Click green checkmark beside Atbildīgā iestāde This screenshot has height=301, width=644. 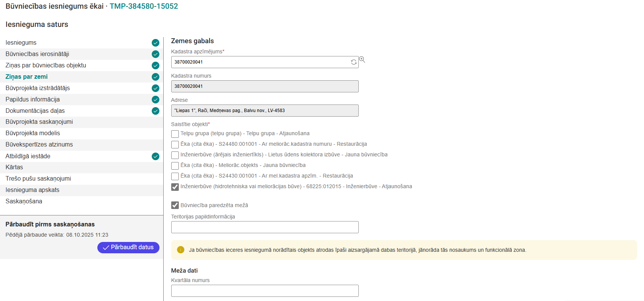155,156
